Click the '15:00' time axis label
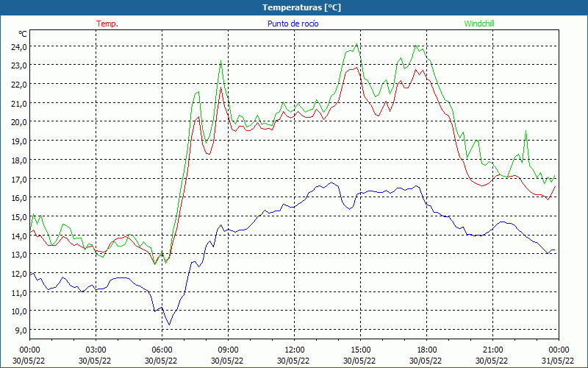 tap(360, 350)
